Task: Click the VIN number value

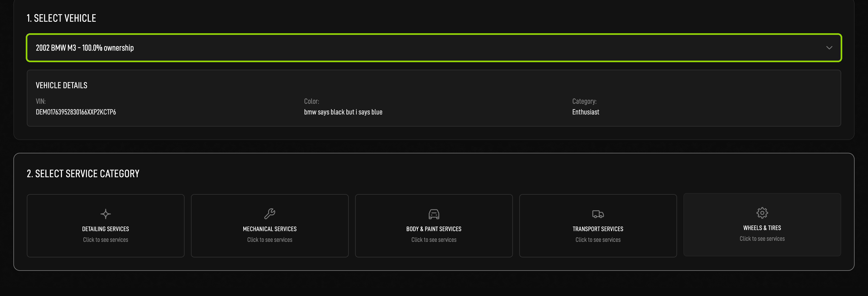Action: (x=76, y=112)
